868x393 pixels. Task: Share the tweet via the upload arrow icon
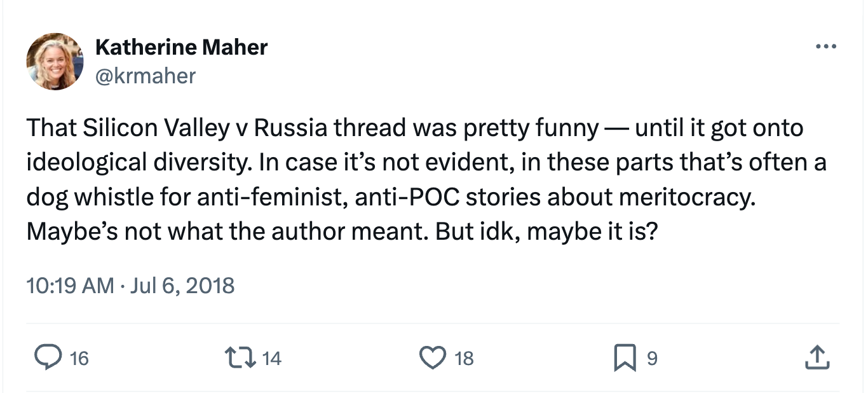tap(817, 358)
